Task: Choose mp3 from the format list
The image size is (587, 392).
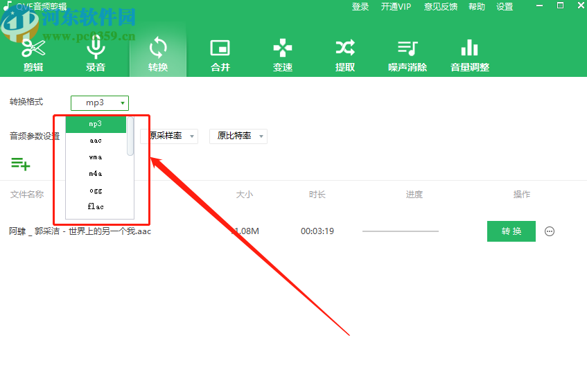Action: [96, 124]
